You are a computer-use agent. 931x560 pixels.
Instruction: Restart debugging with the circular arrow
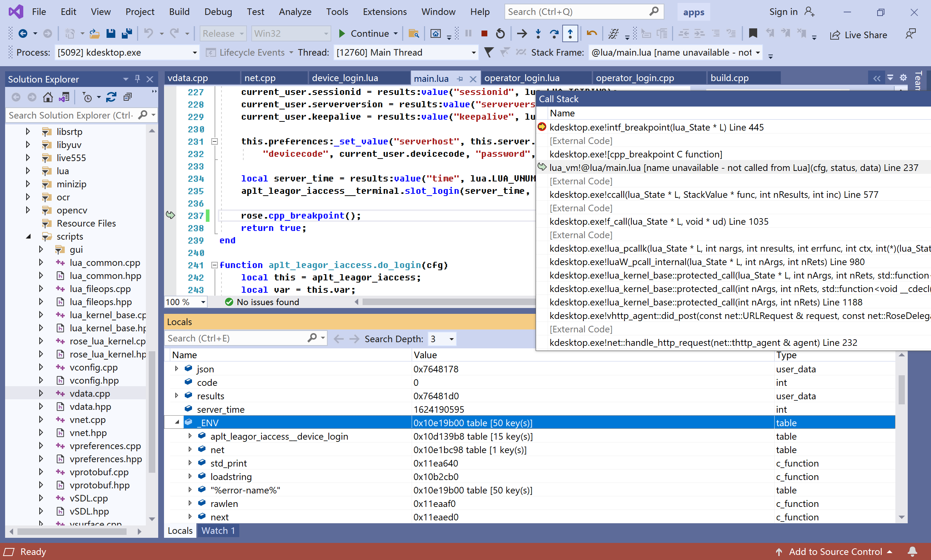[500, 33]
